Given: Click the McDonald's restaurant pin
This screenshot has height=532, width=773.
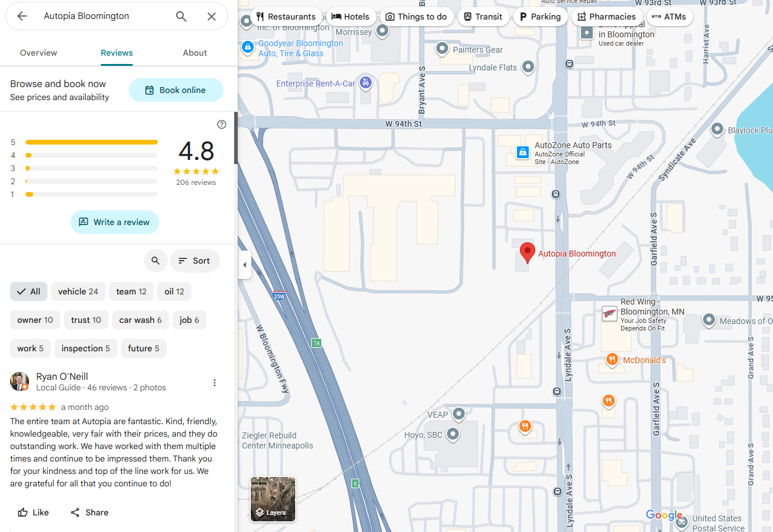Looking at the screenshot, I should click(x=612, y=360).
